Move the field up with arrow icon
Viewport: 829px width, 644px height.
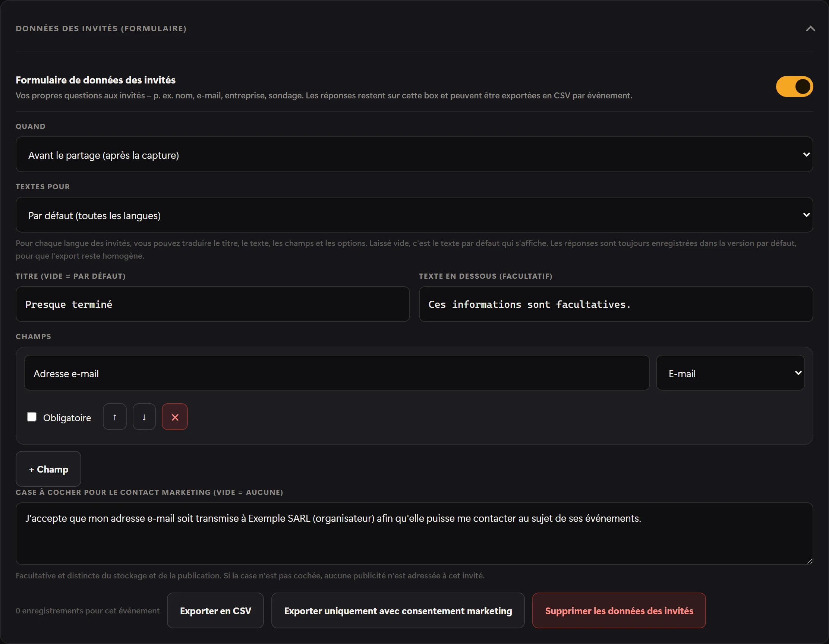115,417
